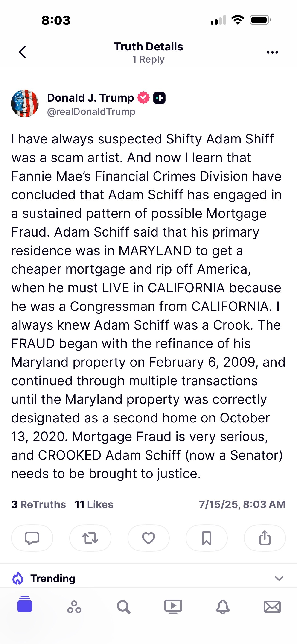Open the @realDonaldTrump handle link
Screen dimensions: 297x644
coord(91,111)
